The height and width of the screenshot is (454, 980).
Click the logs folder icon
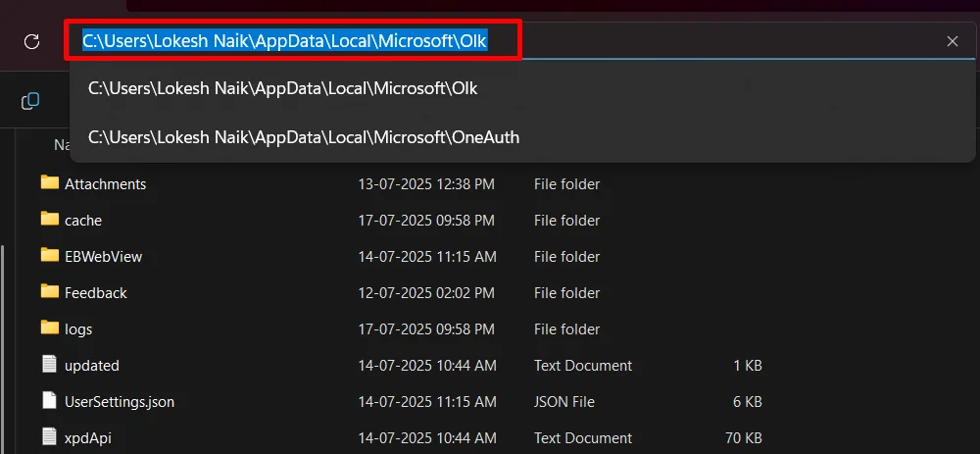click(x=49, y=328)
